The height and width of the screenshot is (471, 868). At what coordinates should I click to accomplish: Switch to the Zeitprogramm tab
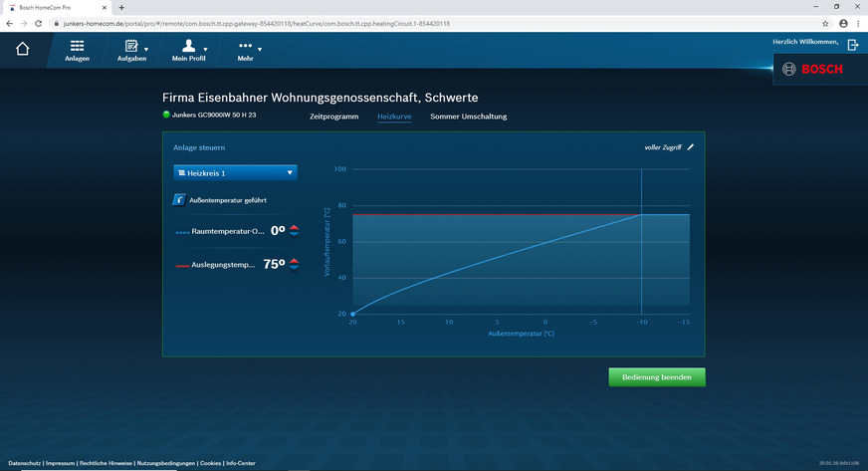click(x=333, y=117)
